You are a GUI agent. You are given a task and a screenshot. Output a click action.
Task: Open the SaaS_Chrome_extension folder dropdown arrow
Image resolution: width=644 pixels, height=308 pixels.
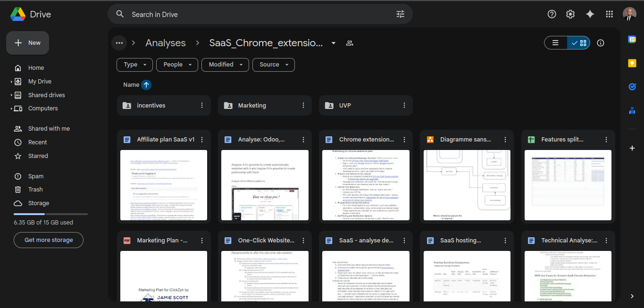click(334, 43)
